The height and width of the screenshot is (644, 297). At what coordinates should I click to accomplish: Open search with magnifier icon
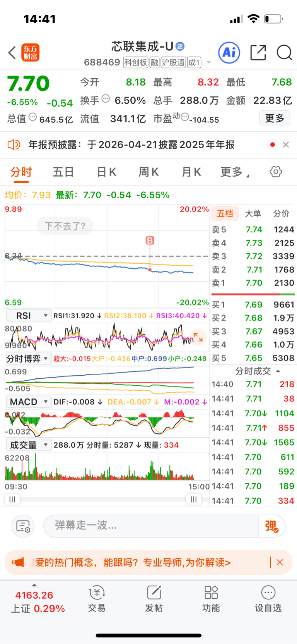pos(284,53)
